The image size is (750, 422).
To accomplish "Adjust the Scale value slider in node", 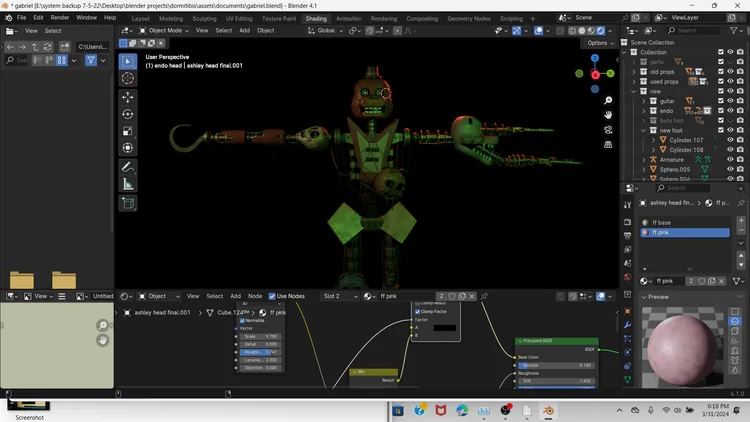I will point(260,336).
